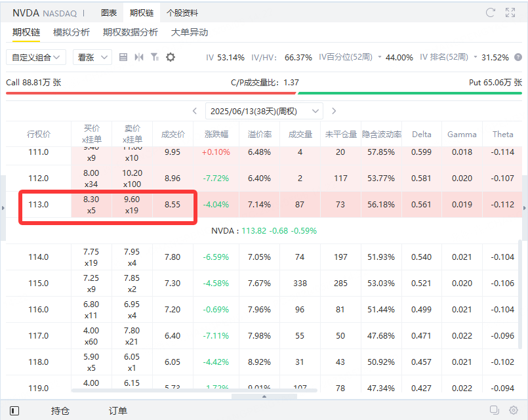This screenshot has height=420, width=528.
Task: Toggle the sidebar panel icon at bottom left
Action: [x=14, y=411]
